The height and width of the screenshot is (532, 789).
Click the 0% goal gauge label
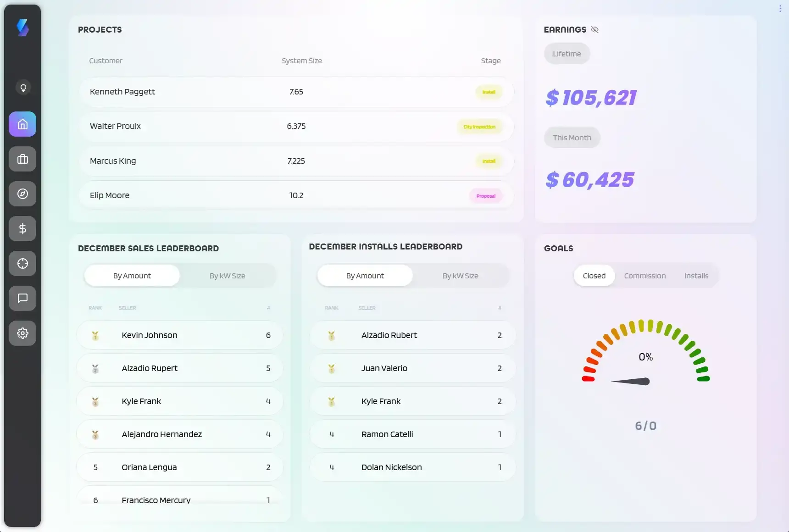pos(645,357)
